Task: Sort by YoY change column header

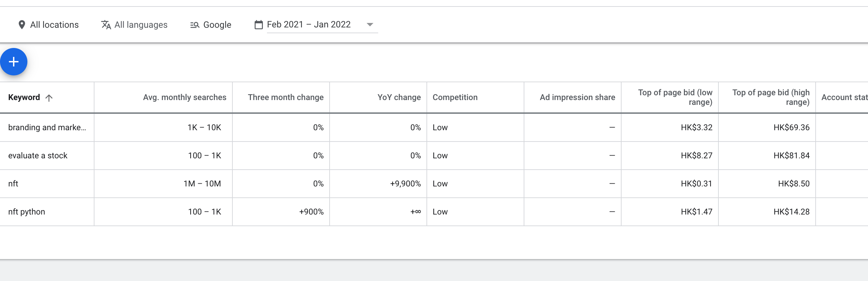Action: click(x=399, y=97)
